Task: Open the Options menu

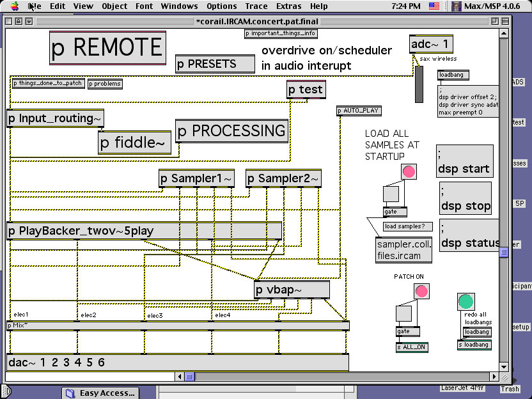Action: (x=221, y=6)
